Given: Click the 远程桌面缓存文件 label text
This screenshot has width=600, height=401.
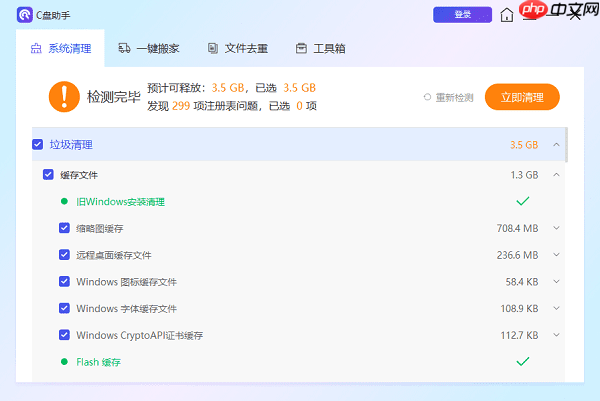Looking at the screenshot, I should coord(114,255).
